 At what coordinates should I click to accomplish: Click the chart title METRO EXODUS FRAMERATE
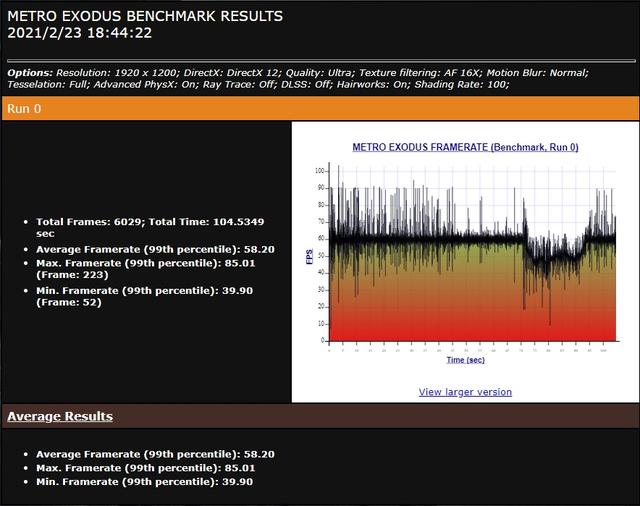pos(465,147)
